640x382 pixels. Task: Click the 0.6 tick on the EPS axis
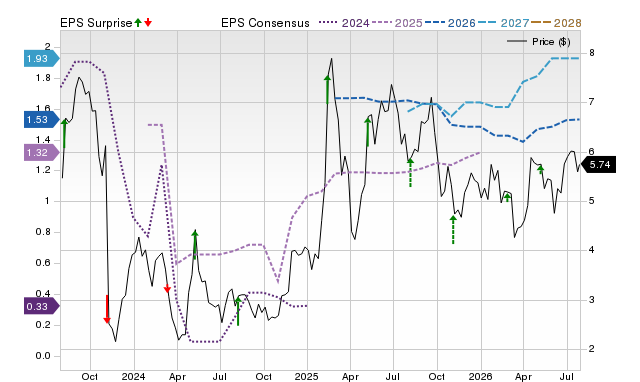click(43, 263)
